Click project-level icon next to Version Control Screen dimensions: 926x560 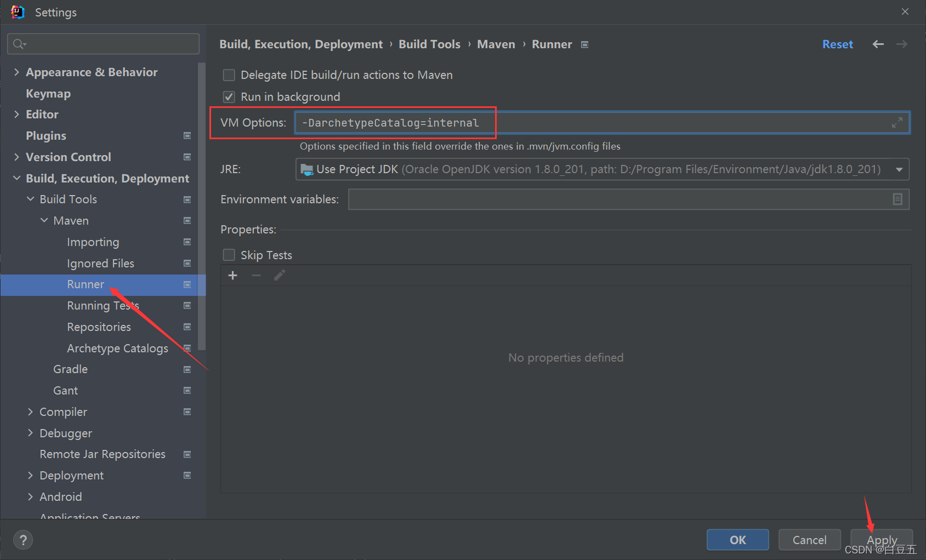click(187, 157)
